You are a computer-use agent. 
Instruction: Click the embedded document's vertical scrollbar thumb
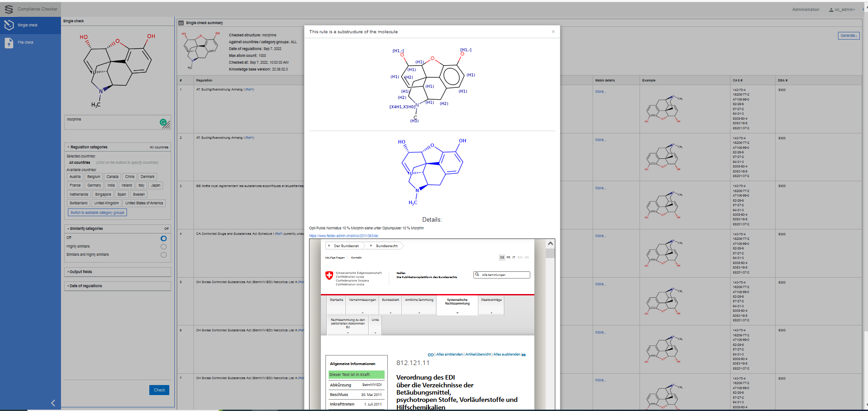click(x=550, y=253)
